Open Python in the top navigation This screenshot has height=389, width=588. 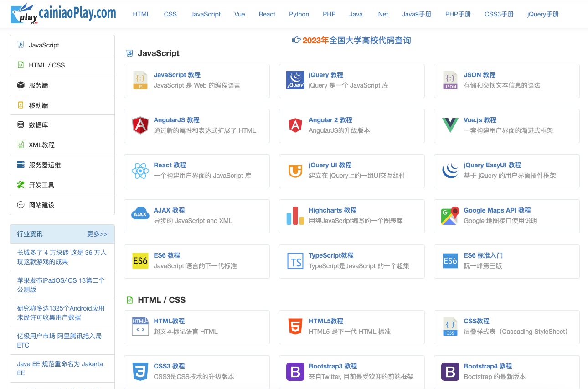[299, 14]
